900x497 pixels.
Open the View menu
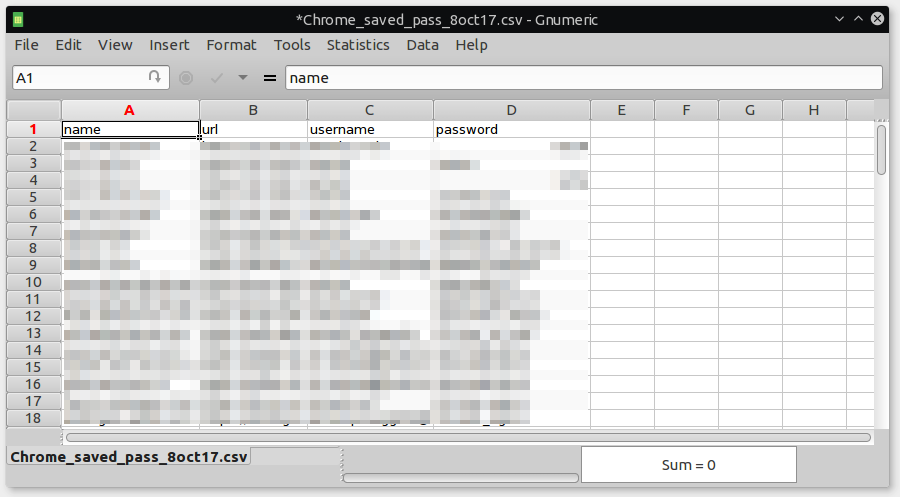coord(115,45)
